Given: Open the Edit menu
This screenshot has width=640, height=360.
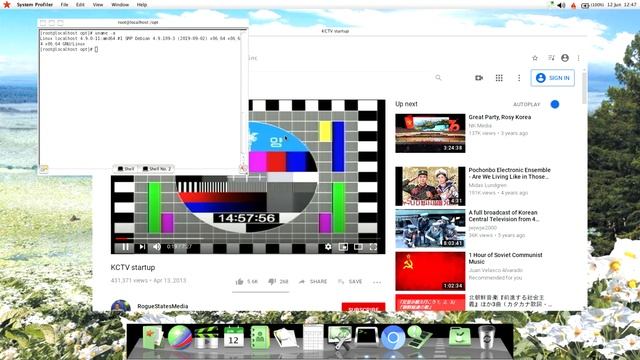Looking at the screenshot, I should coord(80,4).
